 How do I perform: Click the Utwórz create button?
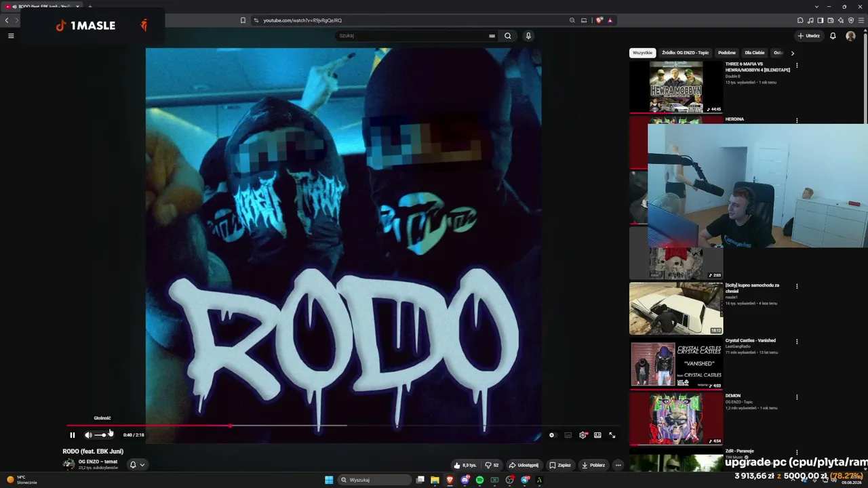[x=808, y=36]
